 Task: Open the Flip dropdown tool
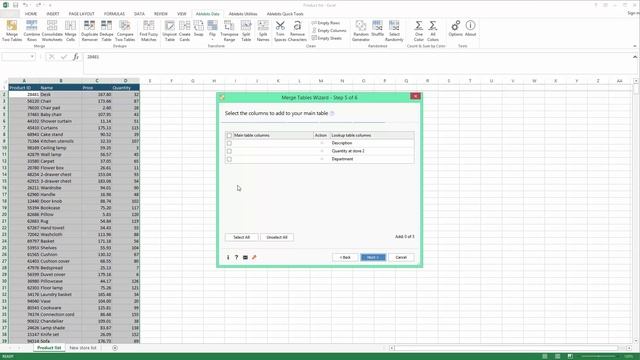click(x=212, y=30)
